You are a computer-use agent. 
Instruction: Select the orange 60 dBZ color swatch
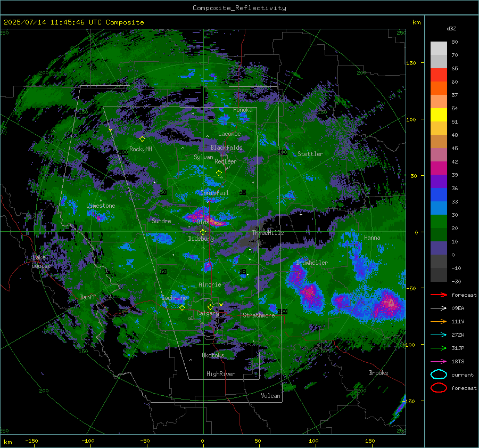click(439, 88)
